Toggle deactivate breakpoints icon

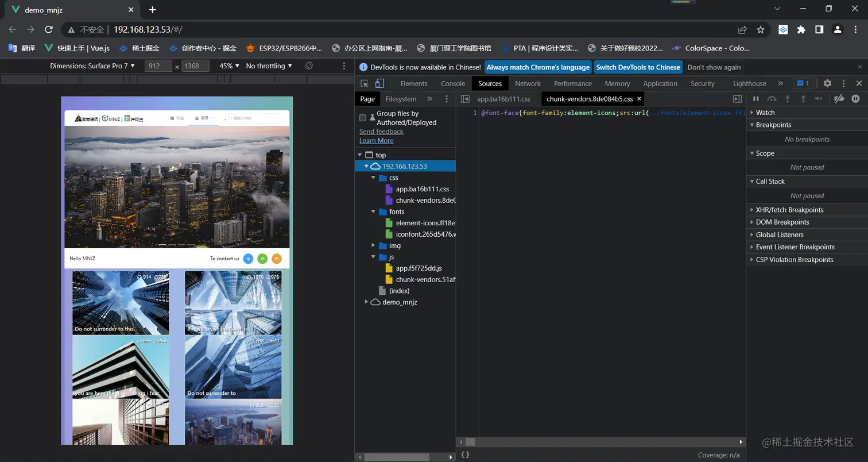click(839, 99)
